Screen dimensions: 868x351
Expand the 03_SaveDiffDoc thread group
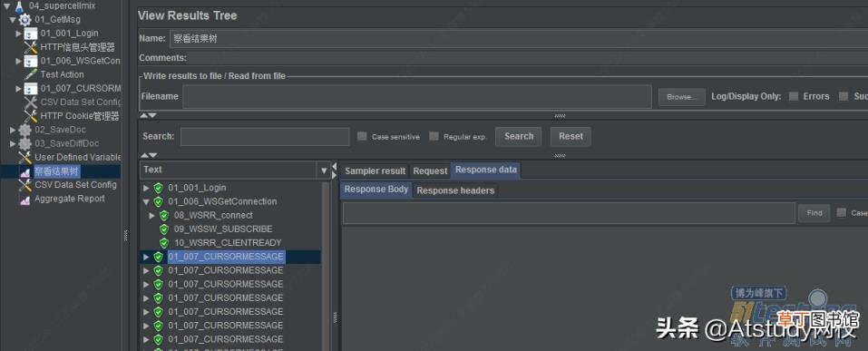[x=14, y=144]
